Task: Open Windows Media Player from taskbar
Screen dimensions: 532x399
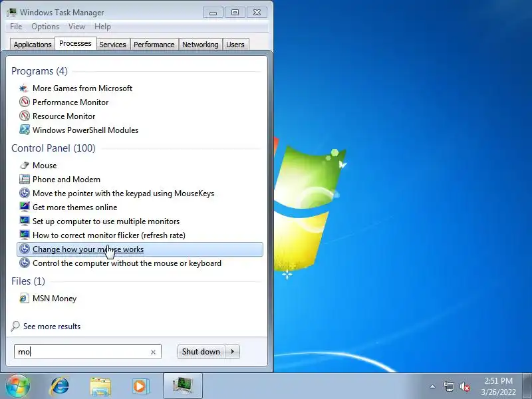Action: 140,386
